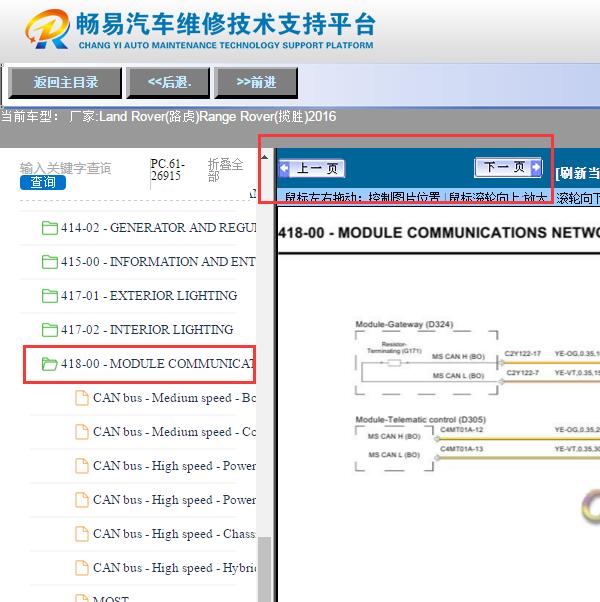Click the Module-Gateway (D324) diagram label
Viewport: 600px width, 602px height.
404,324
